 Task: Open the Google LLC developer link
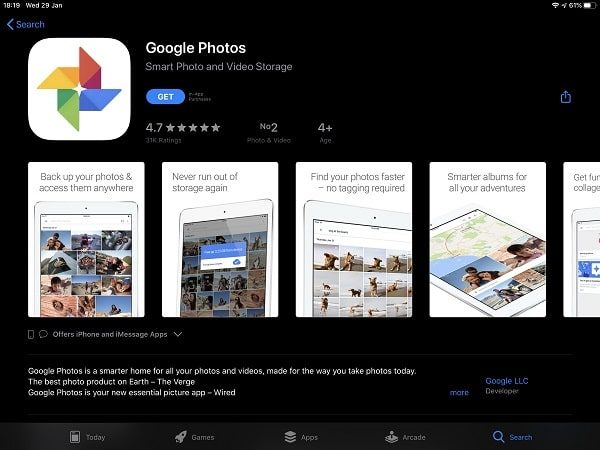[507, 381]
